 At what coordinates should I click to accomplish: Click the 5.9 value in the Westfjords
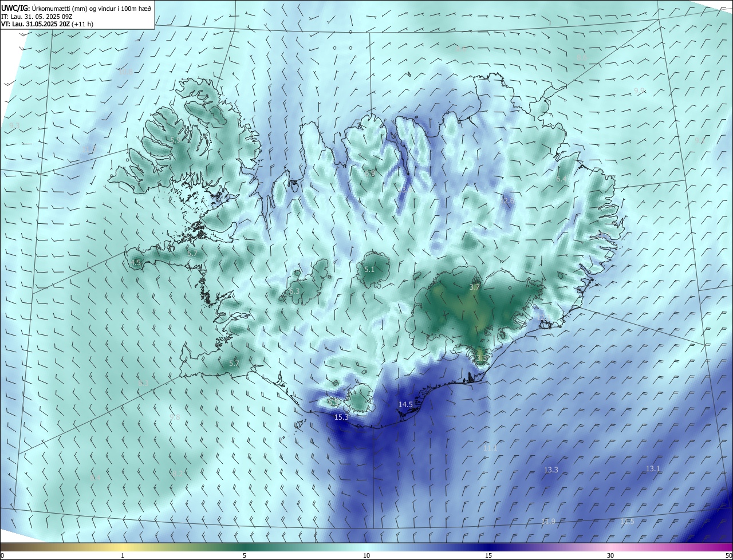click(x=175, y=140)
